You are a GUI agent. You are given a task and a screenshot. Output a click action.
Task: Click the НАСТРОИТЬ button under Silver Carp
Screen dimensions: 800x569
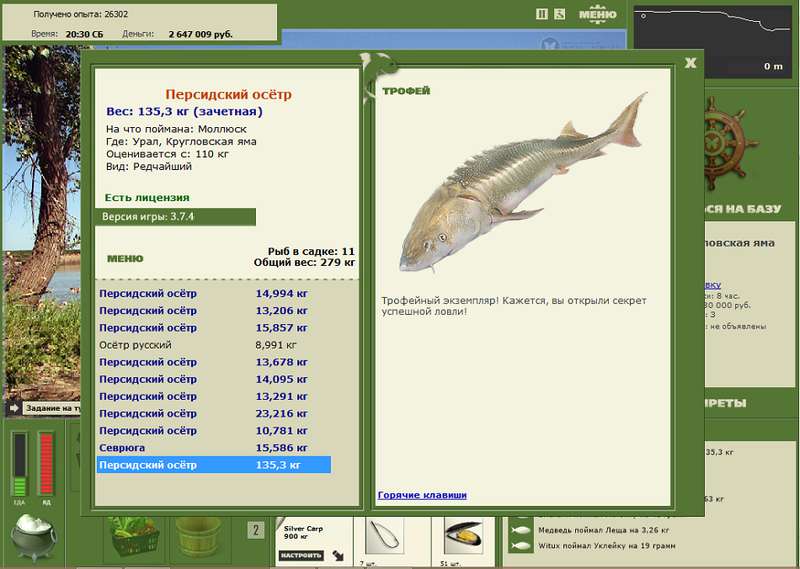[x=302, y=555]
